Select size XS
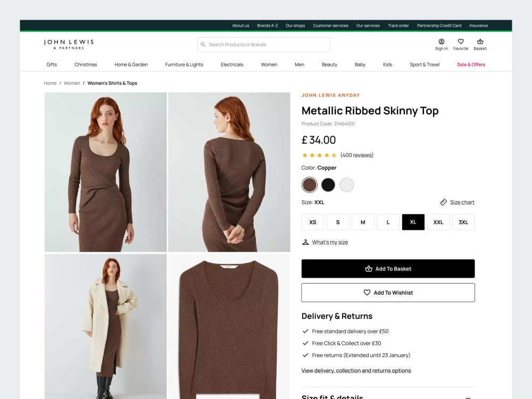The height and width of the screenshot is (399, 532). pos(312,222)
